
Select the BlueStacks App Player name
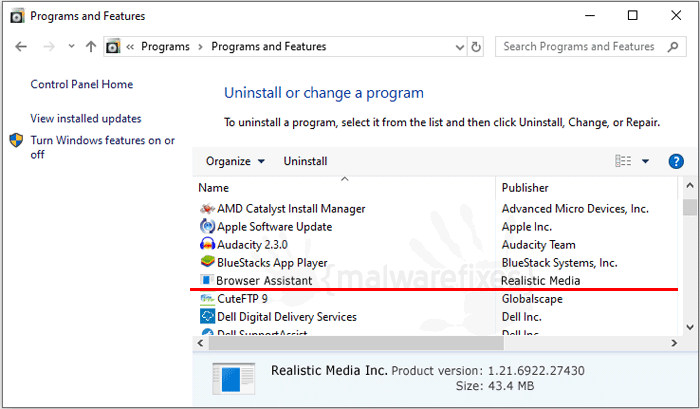click(272, 263)
